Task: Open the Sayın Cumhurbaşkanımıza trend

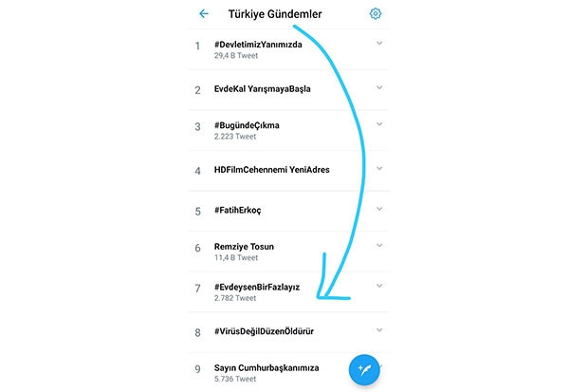Action: pyautogui.click(x=266, y=367)
